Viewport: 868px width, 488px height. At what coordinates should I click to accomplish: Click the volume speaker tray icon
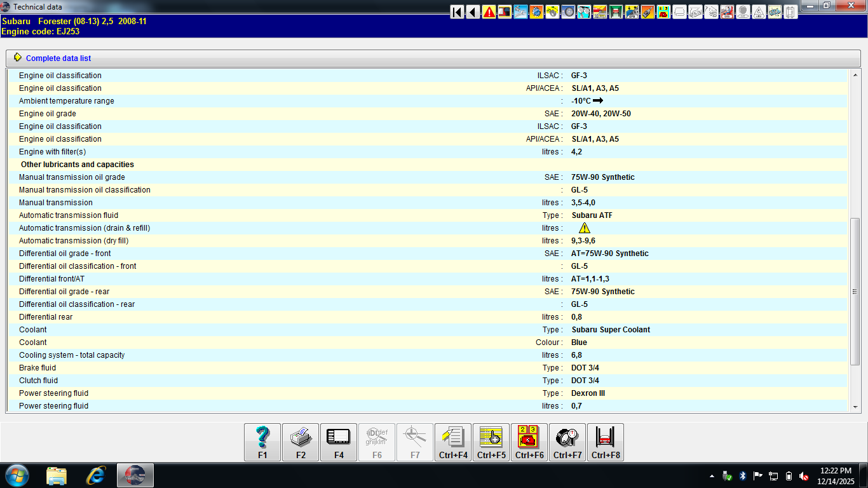tap(804, 476)
